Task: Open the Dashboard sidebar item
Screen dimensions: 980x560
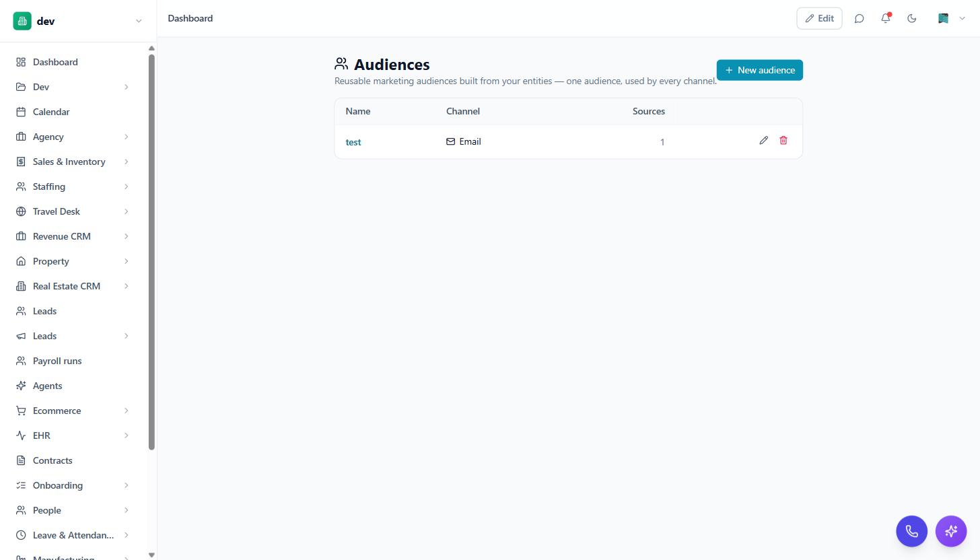Action: pyautogui.click(x=73, y=62)
